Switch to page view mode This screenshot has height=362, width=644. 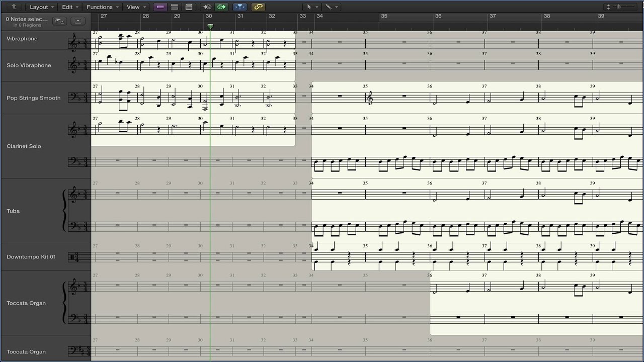[x=189, y=7]
